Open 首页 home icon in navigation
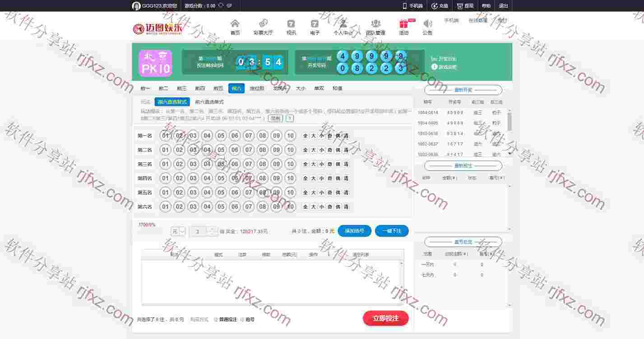The height and width of the screenshot is (339, 644). [235, 24]
